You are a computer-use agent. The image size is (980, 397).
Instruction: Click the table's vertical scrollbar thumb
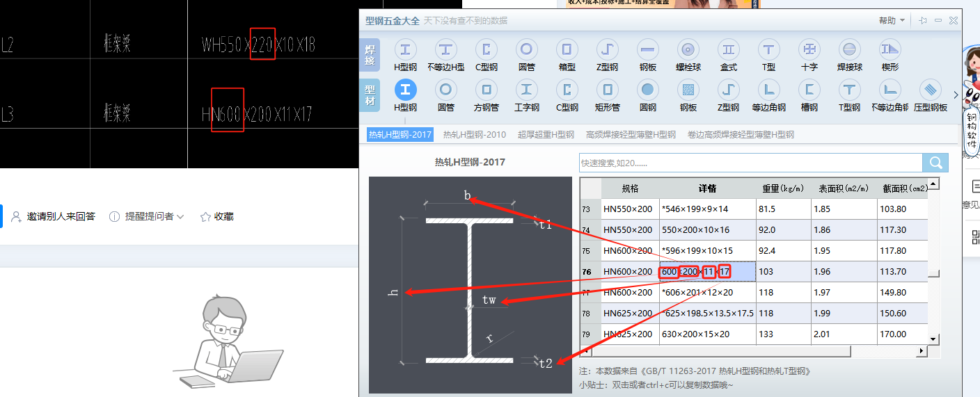(x=934, y=274)
